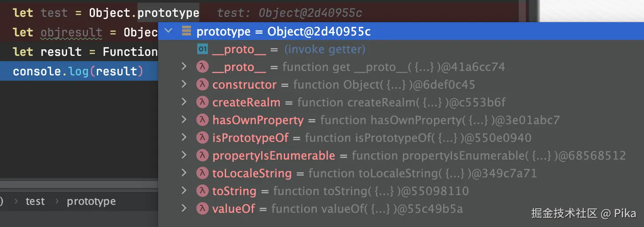Click the lambda icon next to hasOwnProperty

pos(202,120)
